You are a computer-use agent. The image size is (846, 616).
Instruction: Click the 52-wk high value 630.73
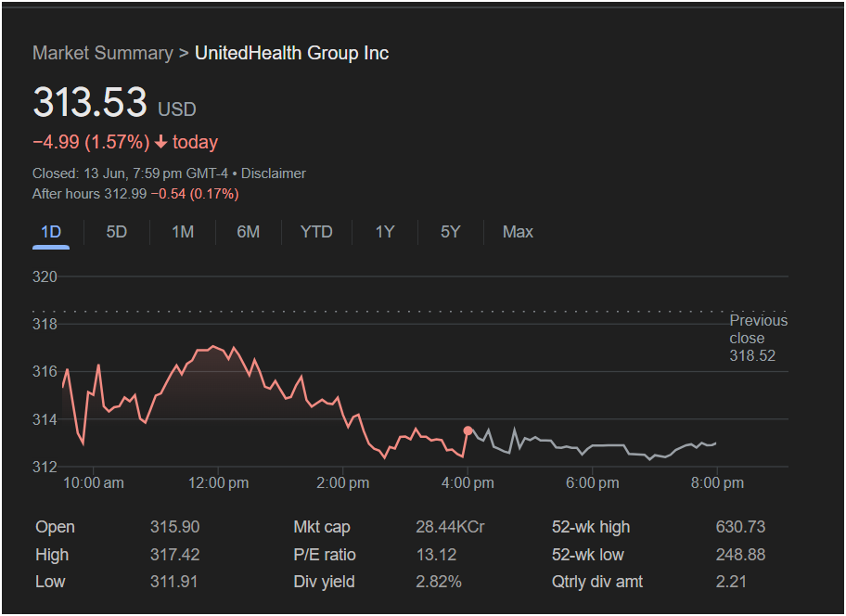pos(740,527)
